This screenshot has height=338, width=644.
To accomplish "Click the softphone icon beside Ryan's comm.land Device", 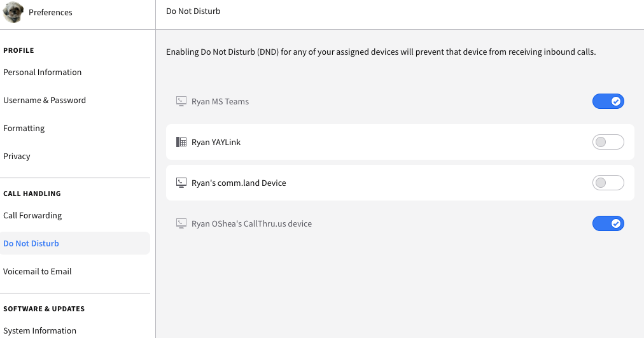I will 181,182.
